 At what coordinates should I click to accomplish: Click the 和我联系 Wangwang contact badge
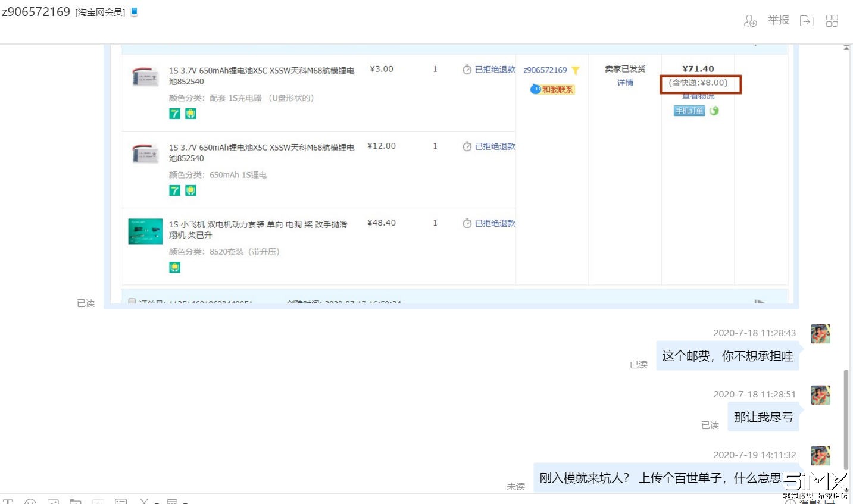tap(552, 89)
